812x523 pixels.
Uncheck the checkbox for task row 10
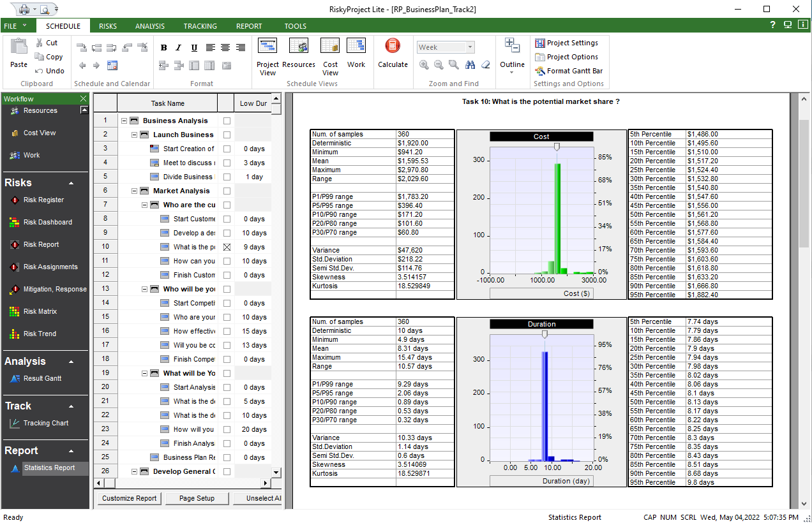click(227, 247)
